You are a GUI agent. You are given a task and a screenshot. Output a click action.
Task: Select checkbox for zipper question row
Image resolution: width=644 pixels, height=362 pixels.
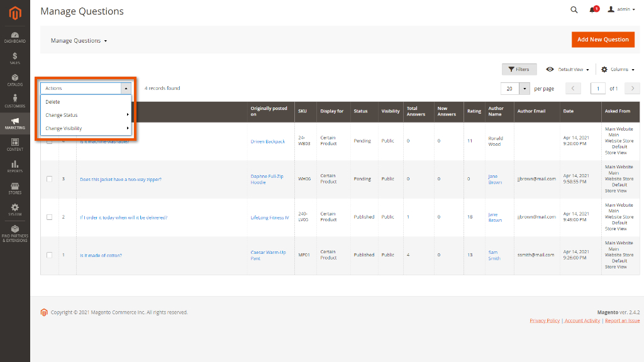[x=49, y=179]
